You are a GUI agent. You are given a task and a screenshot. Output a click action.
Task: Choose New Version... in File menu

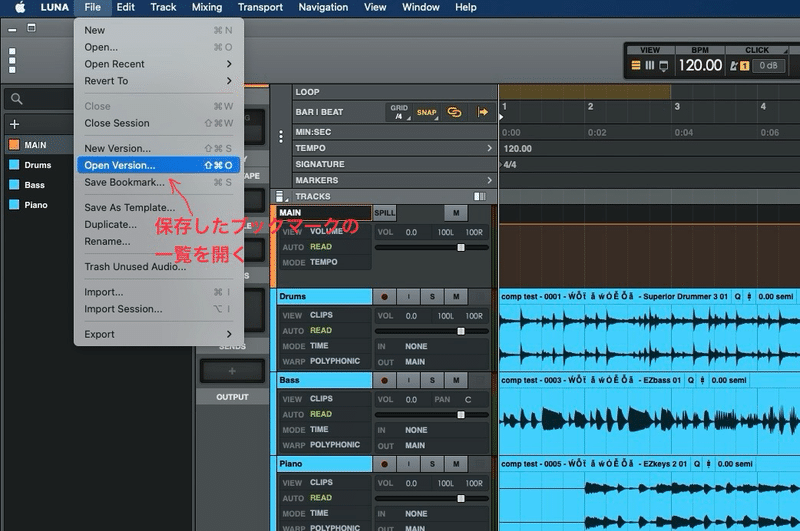coord(158,148)
